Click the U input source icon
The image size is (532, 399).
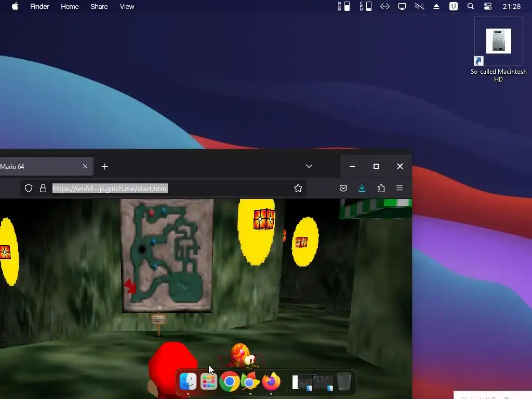[x=453, y=6]
